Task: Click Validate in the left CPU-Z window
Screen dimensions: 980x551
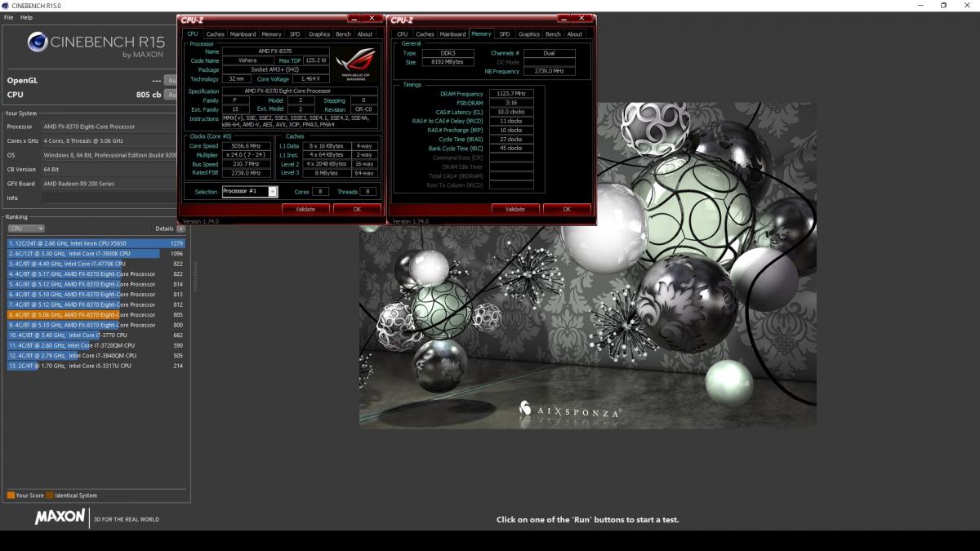Action: pyautogui.click(x=305, y=209)
